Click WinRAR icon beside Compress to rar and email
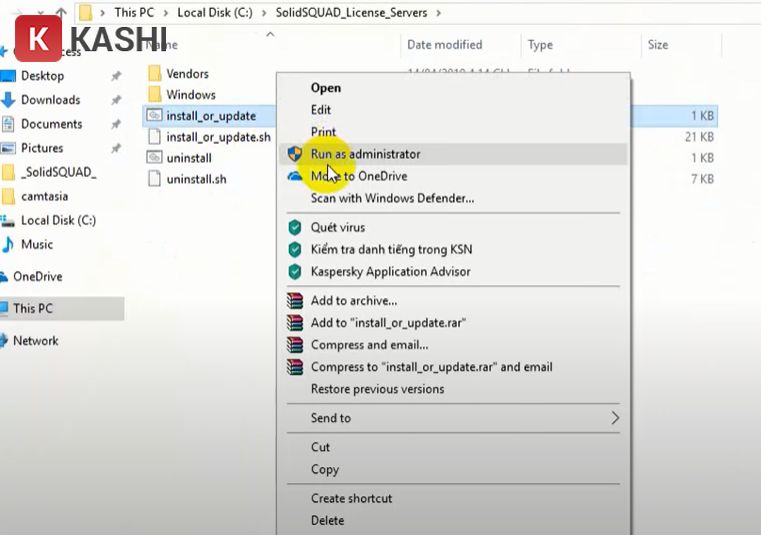This screenshot has height=535, width=761. 295,367
